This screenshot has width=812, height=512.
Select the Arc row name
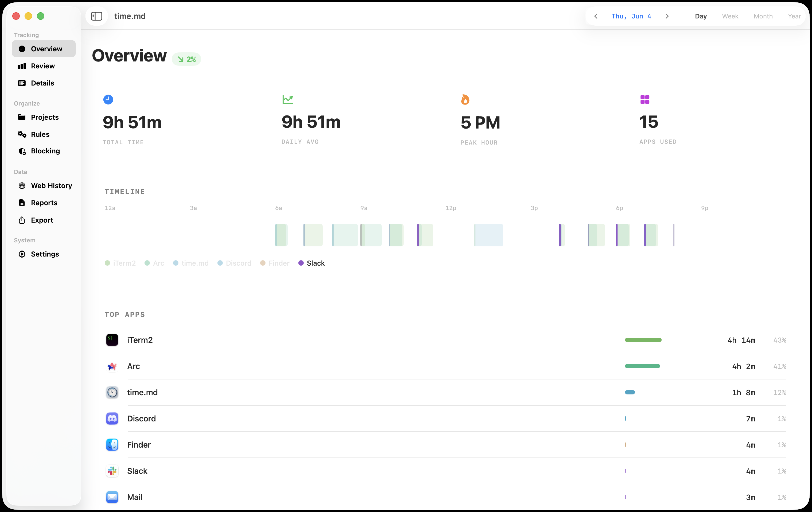[134, 367]
